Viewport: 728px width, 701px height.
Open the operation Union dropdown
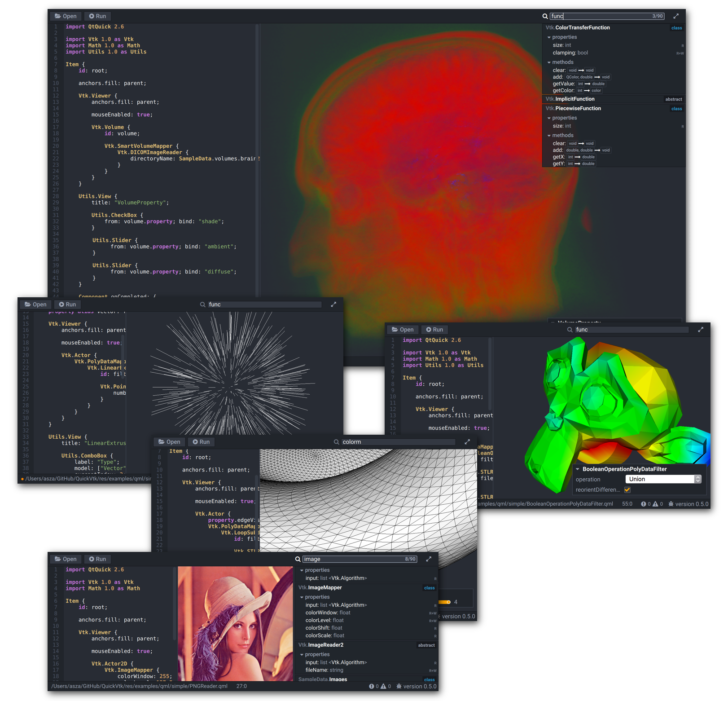point(663,479)
